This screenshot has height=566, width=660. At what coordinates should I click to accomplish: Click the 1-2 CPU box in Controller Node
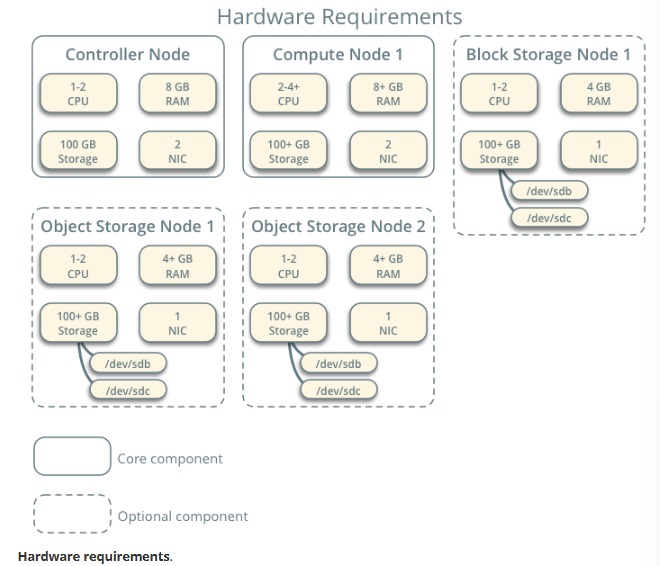point(78,94)
